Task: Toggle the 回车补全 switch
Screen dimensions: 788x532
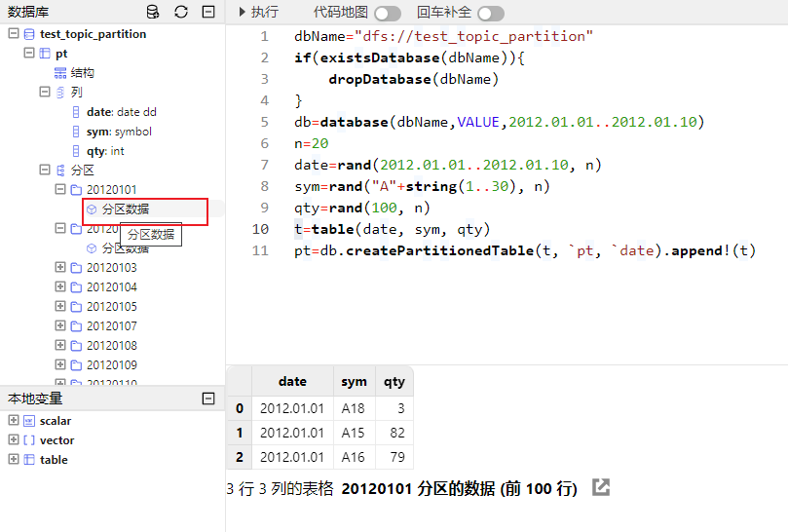Action: 490,13
